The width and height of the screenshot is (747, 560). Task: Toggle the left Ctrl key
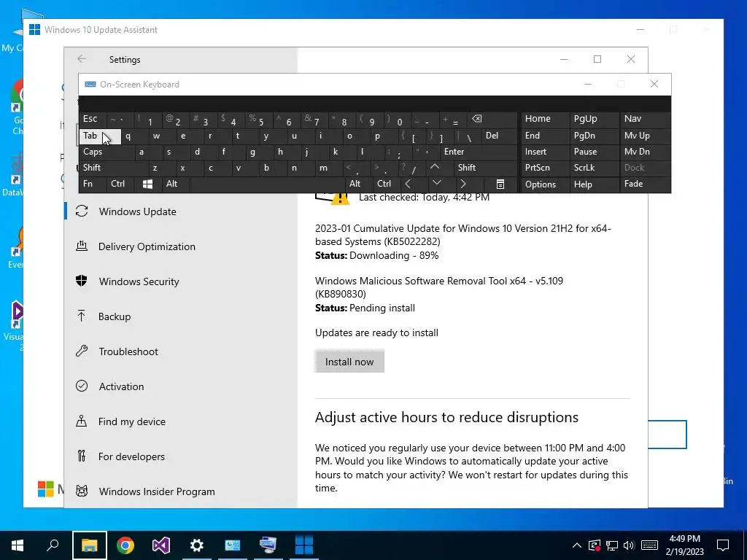coord(120,184)
